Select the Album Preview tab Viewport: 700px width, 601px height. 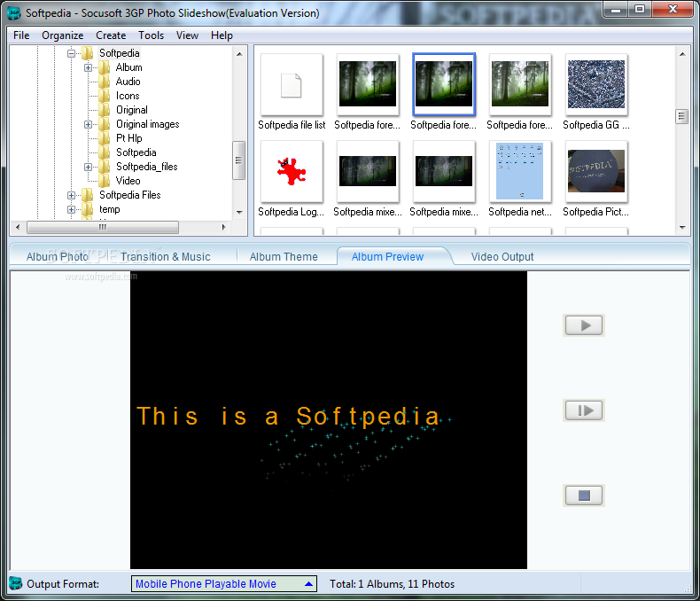[x=387, y=257]
